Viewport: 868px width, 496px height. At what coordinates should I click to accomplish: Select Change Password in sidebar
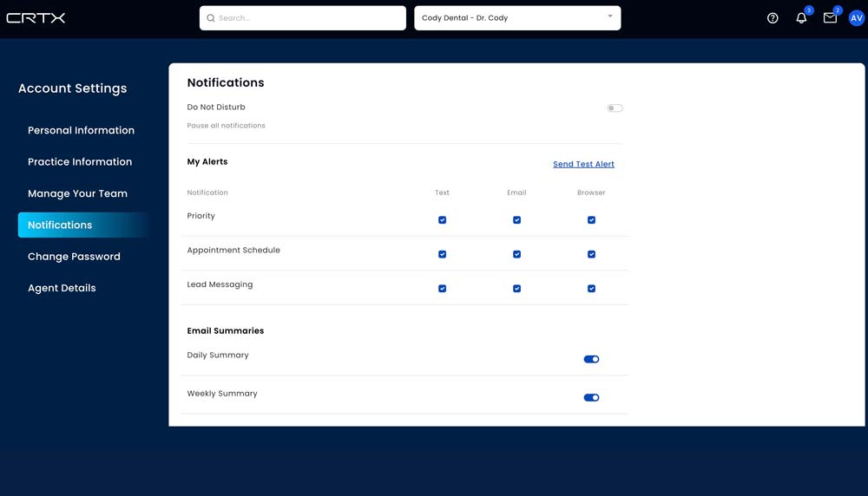[x=74, y=257]
